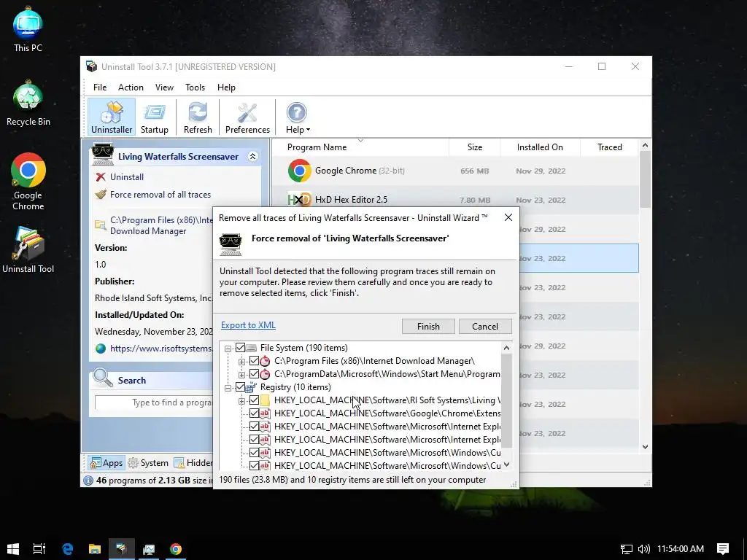Open Task View on the taskbar
Image resolution: width=747 pixels, height=560 pixels.
click(x=39, y=548)
